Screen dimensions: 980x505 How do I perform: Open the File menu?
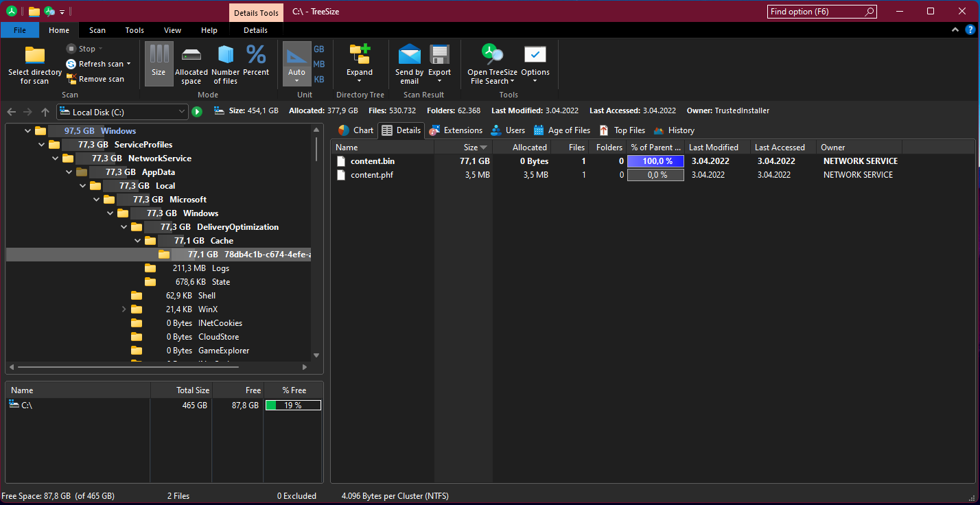20,30
